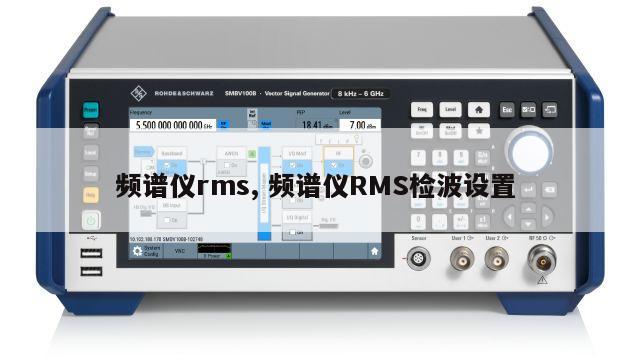Push the Mod On/Off key
The height and width of the screenshot is (360, 640).
pyautogui.click(x=450, y=131)
